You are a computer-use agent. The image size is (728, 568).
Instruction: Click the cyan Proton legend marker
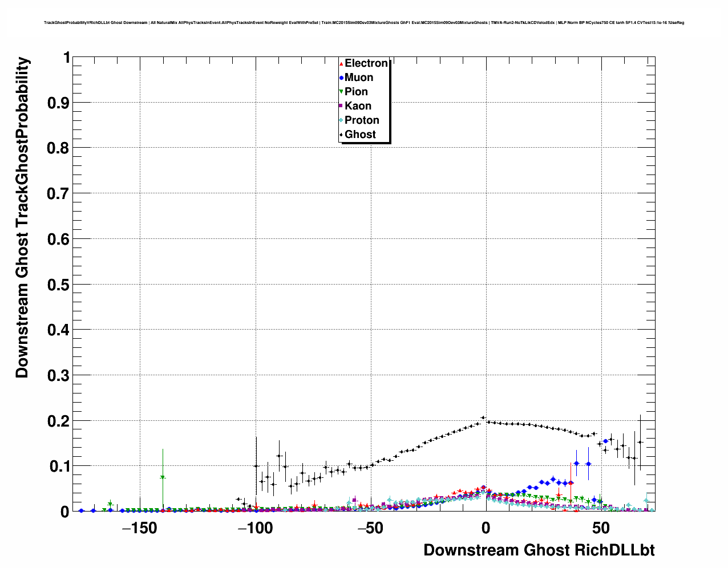click(341, 120)
